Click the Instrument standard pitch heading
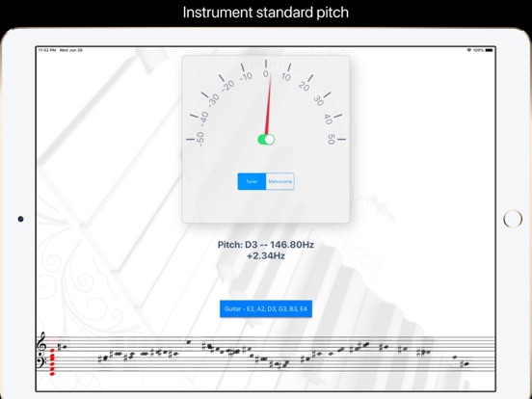This screenshot has width=532, height=399. pos(266,13)
